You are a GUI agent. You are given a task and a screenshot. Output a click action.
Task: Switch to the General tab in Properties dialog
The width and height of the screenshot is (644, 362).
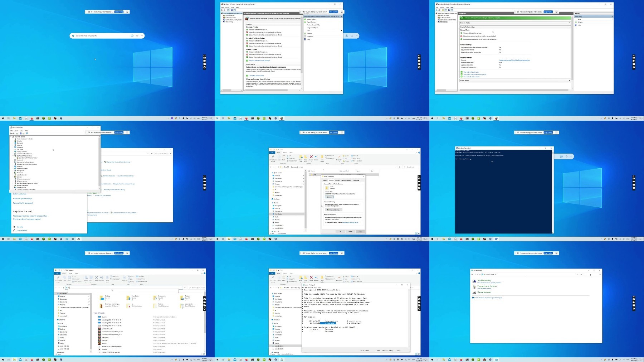[325, 180]
